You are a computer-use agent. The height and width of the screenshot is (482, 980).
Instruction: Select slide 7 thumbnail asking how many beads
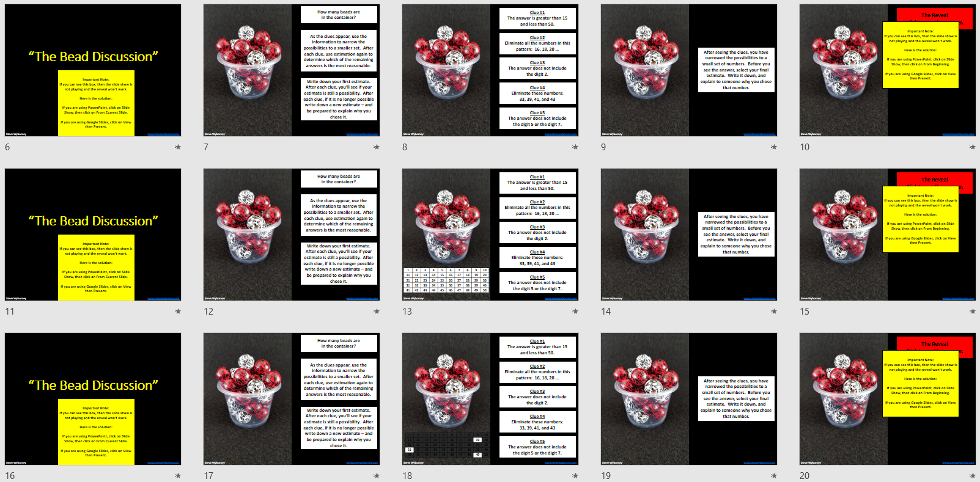[292, 70]
